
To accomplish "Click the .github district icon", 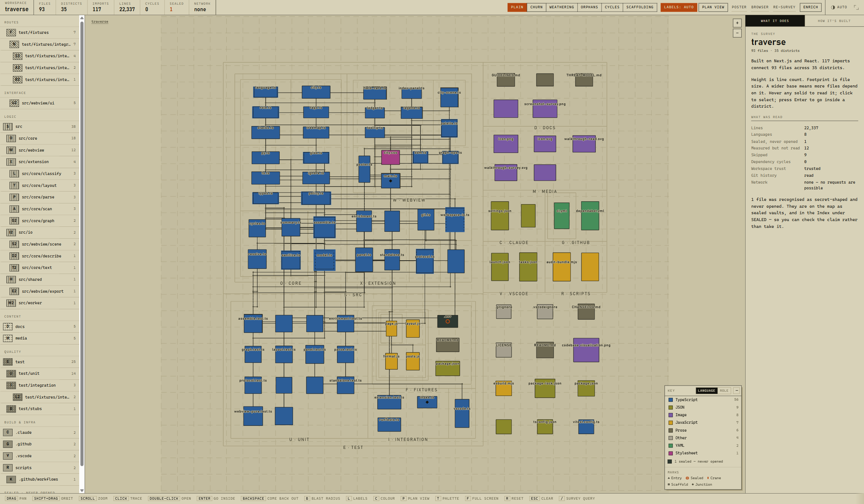I will pyautogui.click(x=8, y=444).
